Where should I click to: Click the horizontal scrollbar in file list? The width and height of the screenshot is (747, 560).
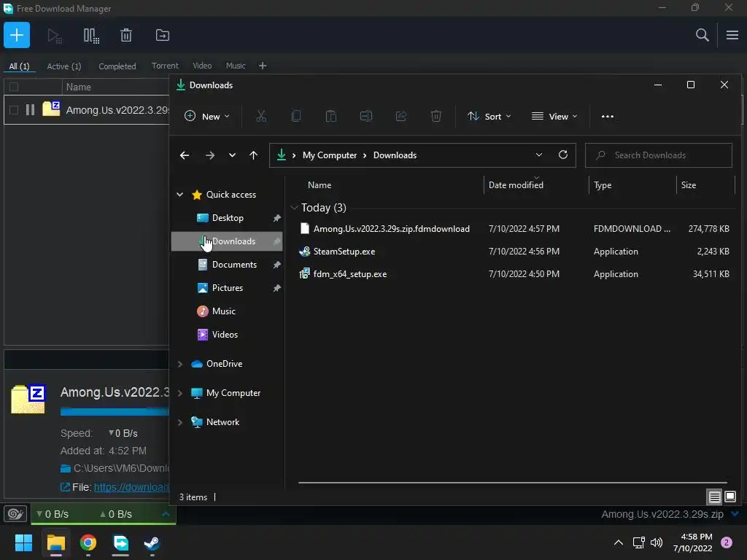(x=513, y=483)
